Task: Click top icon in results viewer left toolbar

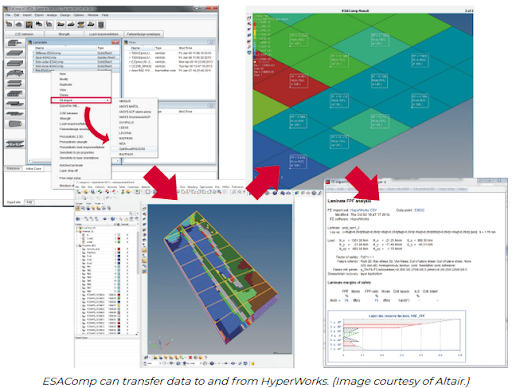Action: point(249,18)
